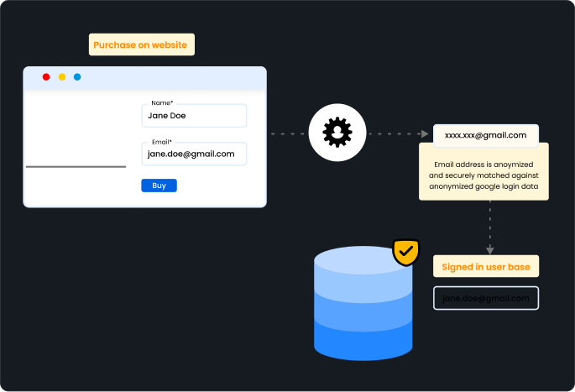Click the Name* label text
Image resolution: width=575 pixels, height=392 pixels.
[x=162, y=102]
